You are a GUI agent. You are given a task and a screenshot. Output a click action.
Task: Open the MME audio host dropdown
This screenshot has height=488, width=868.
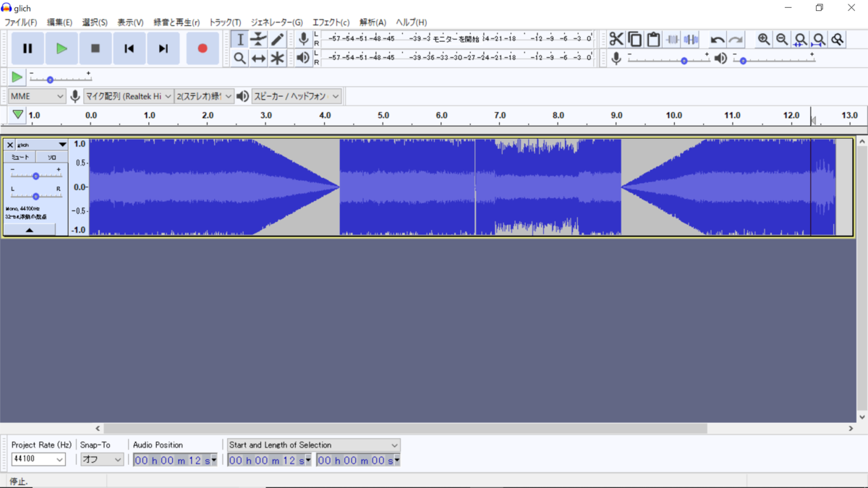point(38,96)
